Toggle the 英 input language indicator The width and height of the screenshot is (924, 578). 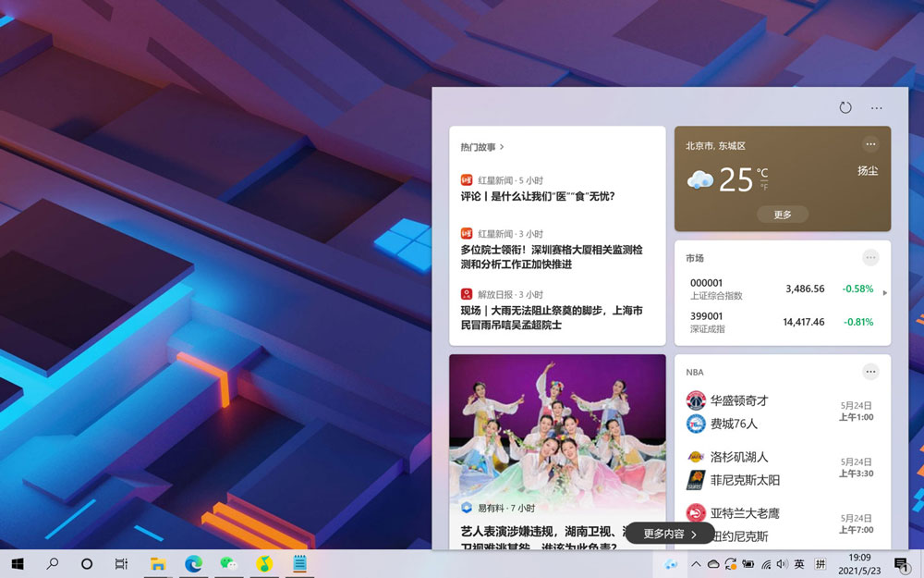pos(801,563)
